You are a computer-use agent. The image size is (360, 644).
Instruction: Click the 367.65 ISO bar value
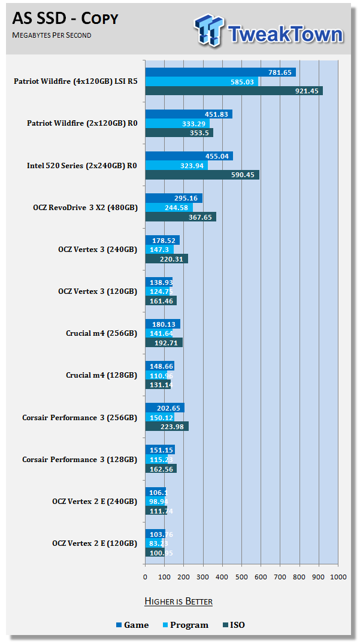(x=200, y=217)
